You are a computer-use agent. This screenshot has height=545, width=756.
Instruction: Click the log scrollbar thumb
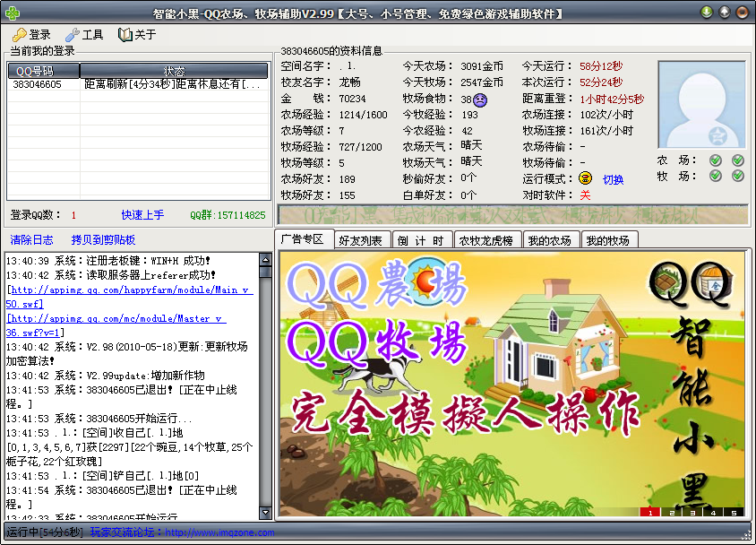click(266, 272)
